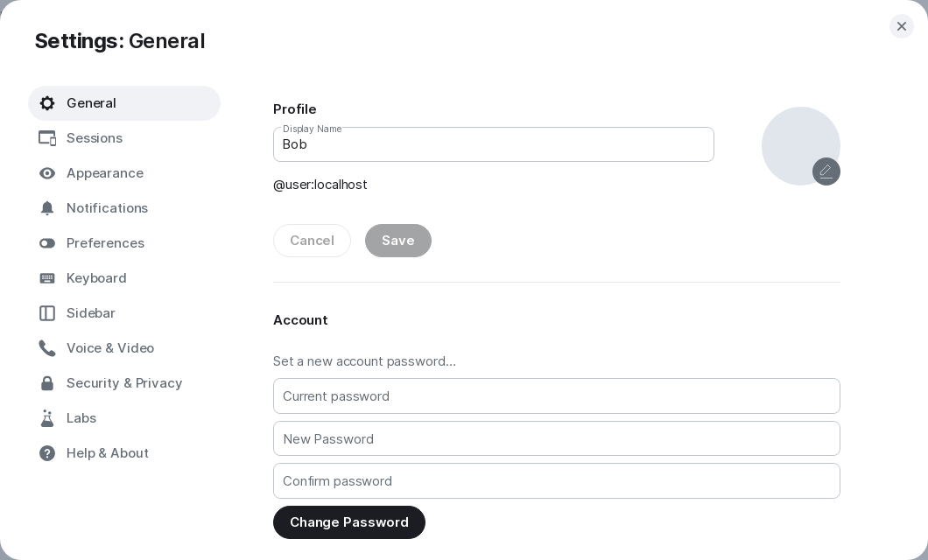Click the Save profile button
Viewport: 928px width, 560px height.
(397, 241)
